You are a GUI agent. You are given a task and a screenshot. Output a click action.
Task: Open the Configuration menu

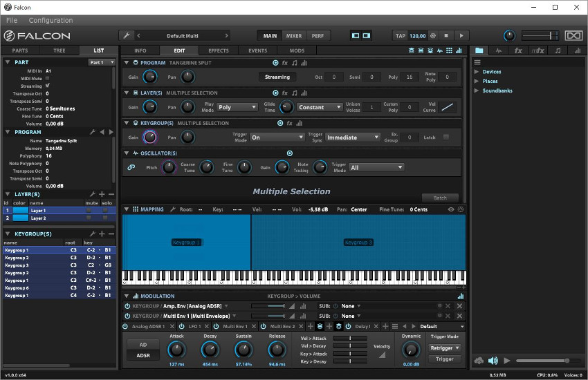(x=50, y=20)
